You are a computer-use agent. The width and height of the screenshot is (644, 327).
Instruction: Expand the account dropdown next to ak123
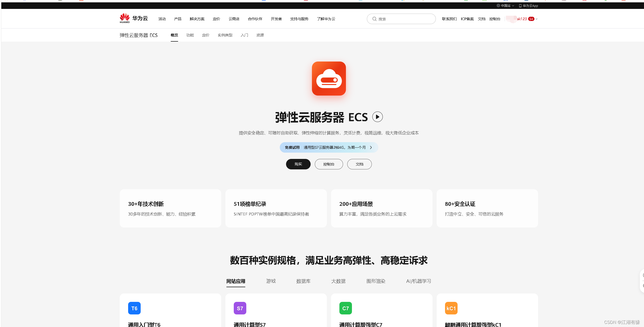(536, 19)
